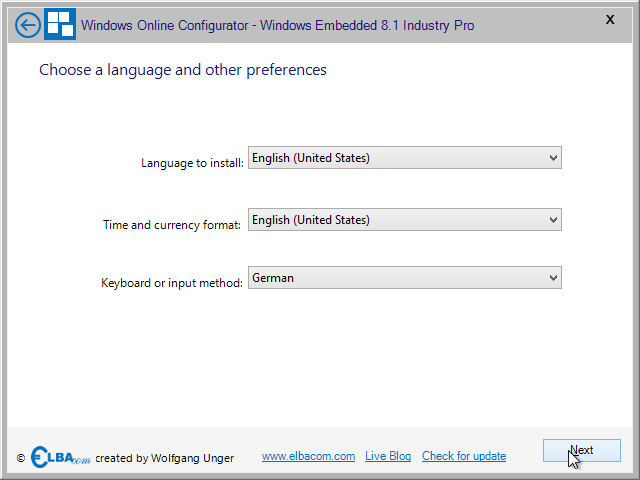Open the Live Blog link

coord(388,456)
